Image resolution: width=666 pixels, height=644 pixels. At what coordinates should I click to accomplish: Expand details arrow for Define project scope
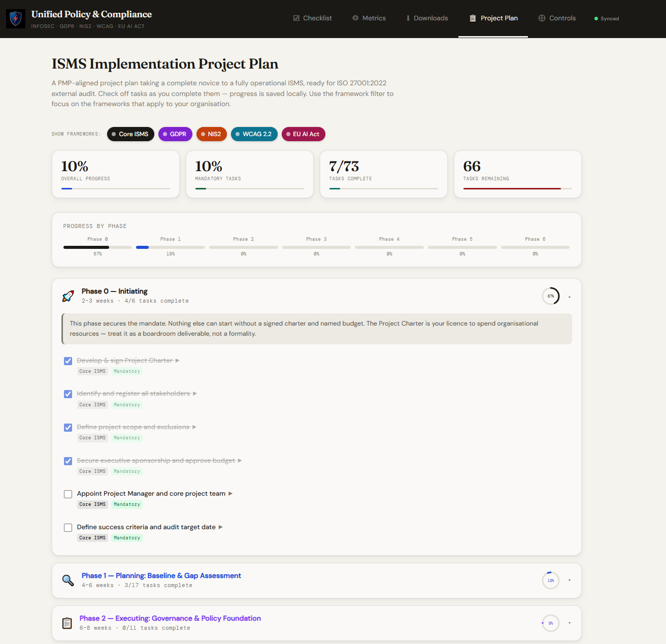(x=194, y=427)
